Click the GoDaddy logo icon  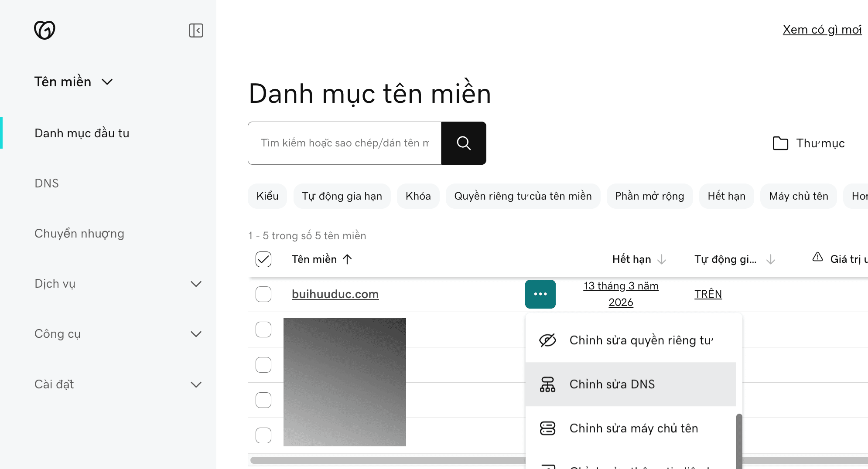point(45,30)
